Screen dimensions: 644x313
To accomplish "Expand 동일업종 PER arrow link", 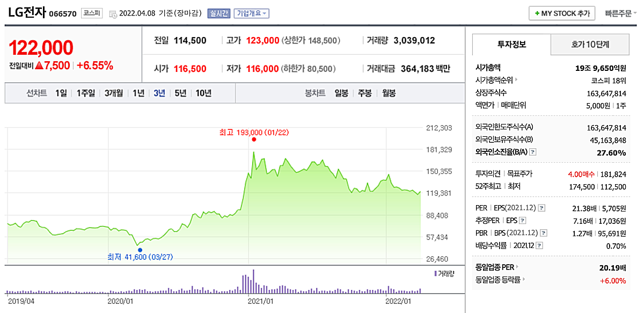I will [x=518, y=267].
